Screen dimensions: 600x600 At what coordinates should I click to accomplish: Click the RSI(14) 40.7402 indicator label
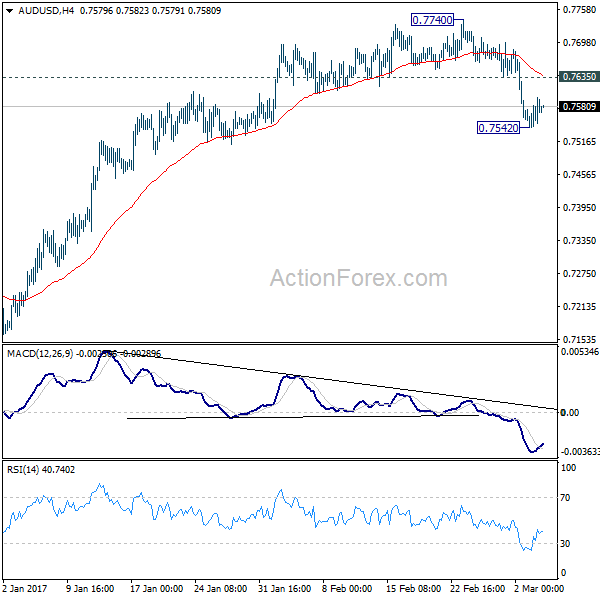click(41, 470)
